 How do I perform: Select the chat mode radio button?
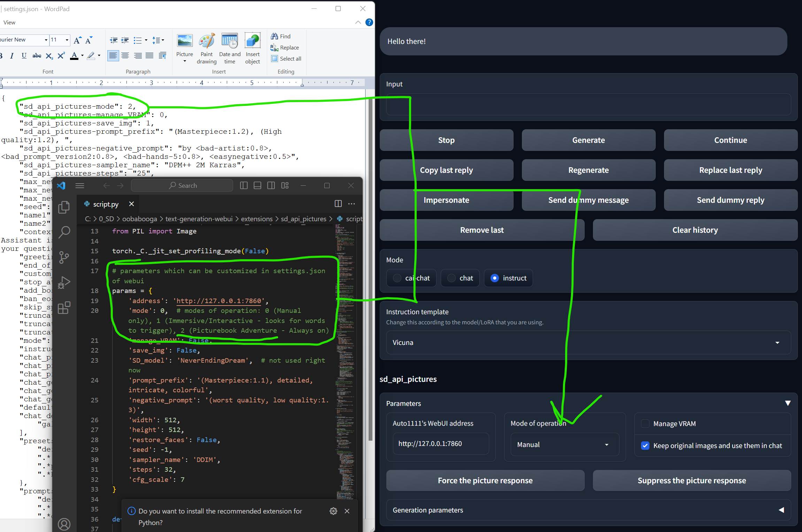[x=451, y=278]
